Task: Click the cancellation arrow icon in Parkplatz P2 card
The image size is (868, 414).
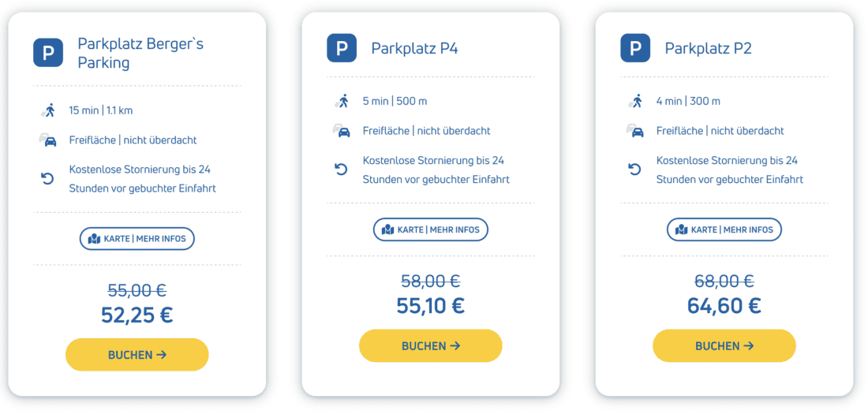Action: pyautogui.click(x=634, y=170)
